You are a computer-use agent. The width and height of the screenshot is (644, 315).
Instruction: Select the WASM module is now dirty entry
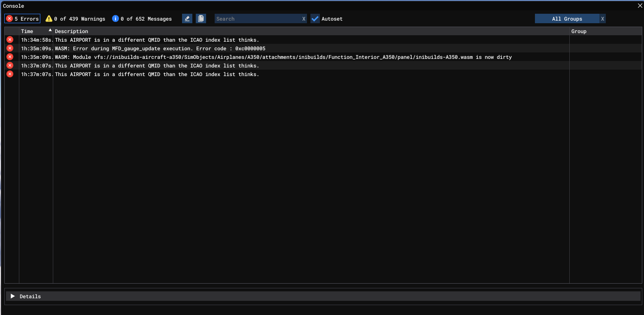283,57
